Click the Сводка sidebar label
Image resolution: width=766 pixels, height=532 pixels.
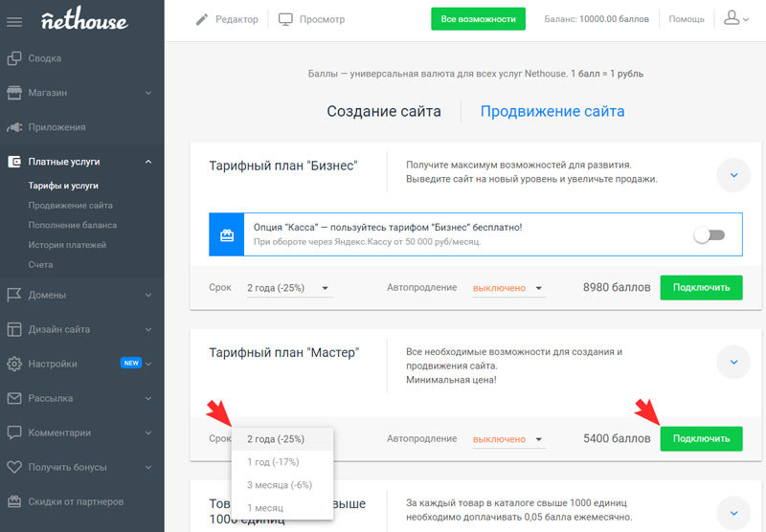click(x=44, y=58)
